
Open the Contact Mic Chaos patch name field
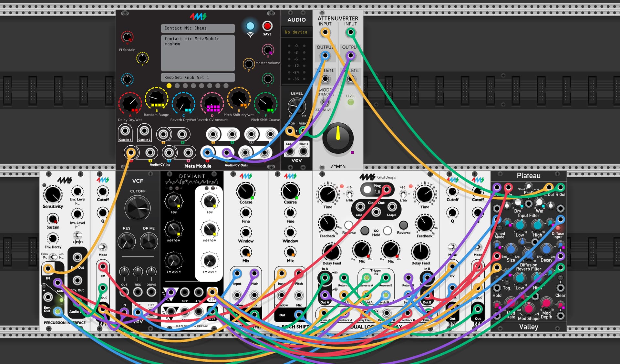(x=198, y=28)
